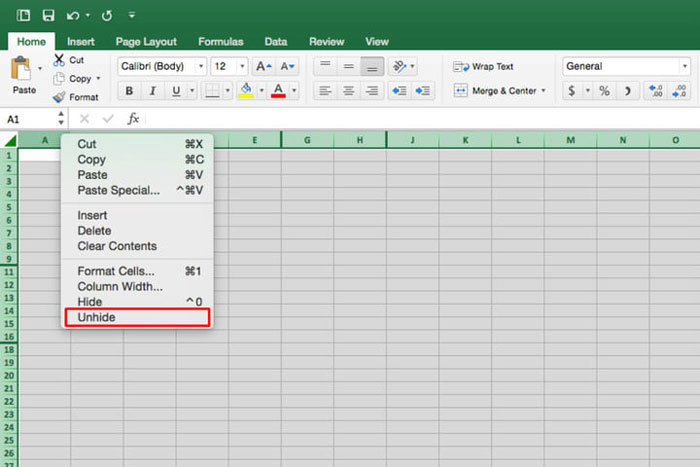Choose Column Width... in context menu

tap(137, 287)
